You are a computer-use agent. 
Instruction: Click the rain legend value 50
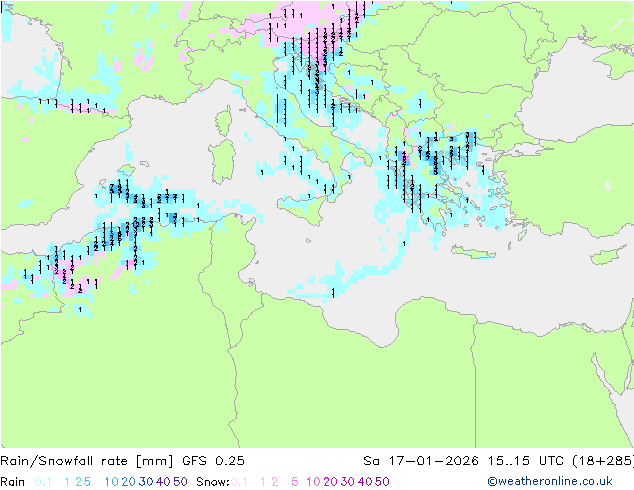point(180,482)
